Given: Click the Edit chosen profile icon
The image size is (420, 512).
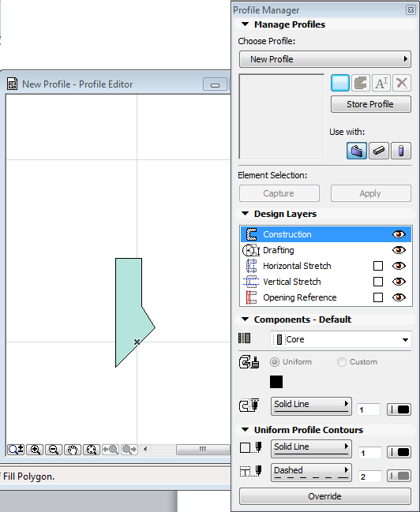Looking at the screenshot, I should (361, 83).
